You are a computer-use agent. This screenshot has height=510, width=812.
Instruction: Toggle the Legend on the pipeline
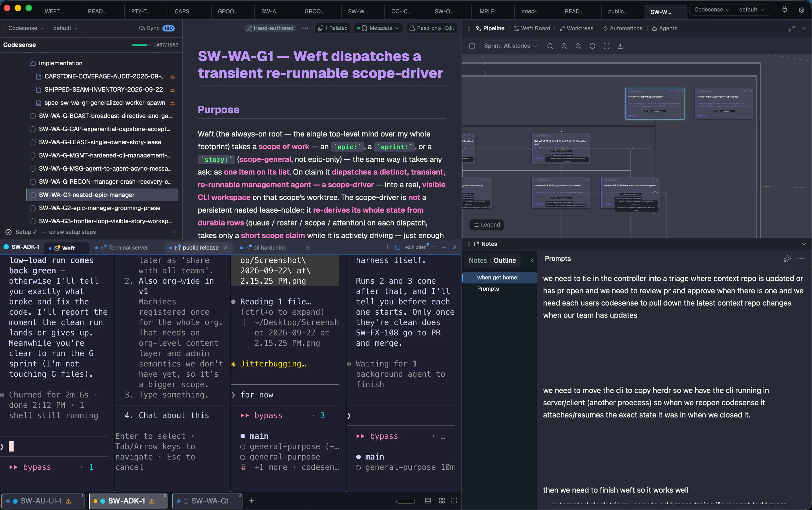pyautogui.click(x=487, y=225)
